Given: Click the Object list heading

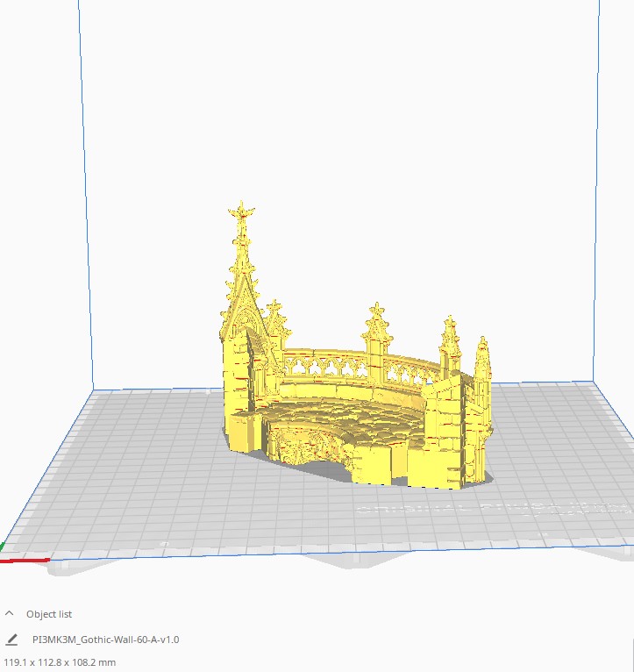Looking at the screenshot, I should [49, 614].
